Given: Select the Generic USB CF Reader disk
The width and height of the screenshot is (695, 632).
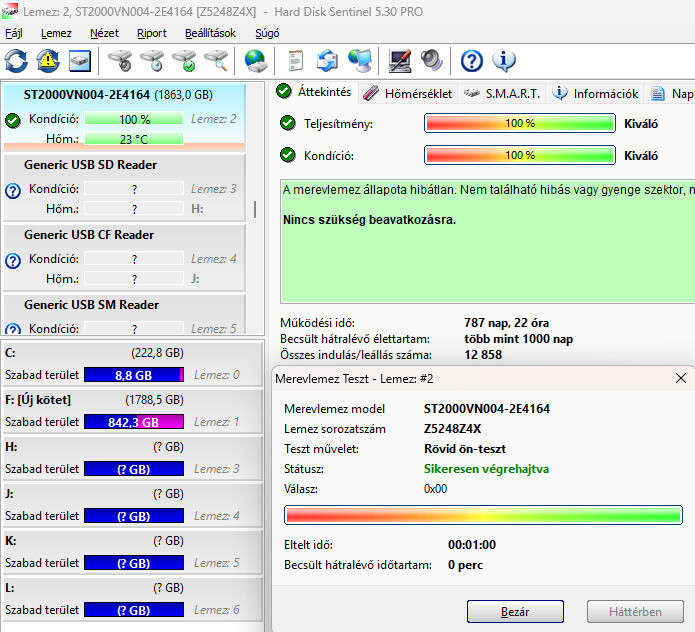Looking at the screenshot, I should [x=90, y=235].
